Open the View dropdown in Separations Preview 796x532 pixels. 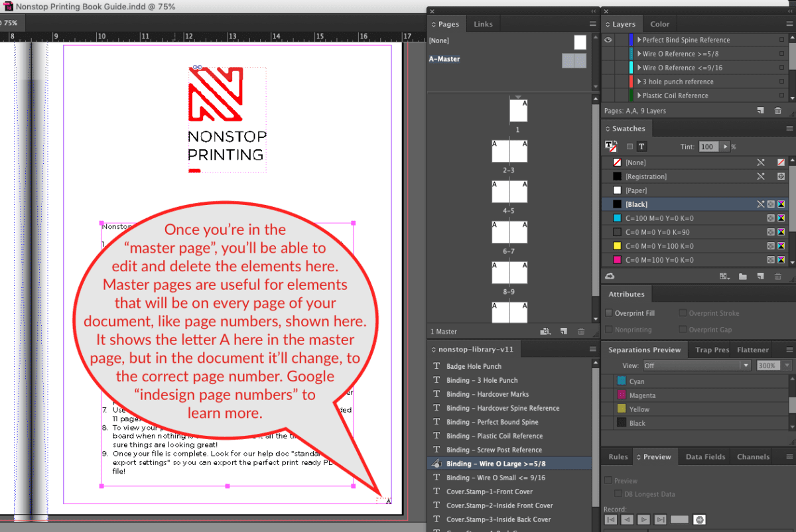coord(696,364)
